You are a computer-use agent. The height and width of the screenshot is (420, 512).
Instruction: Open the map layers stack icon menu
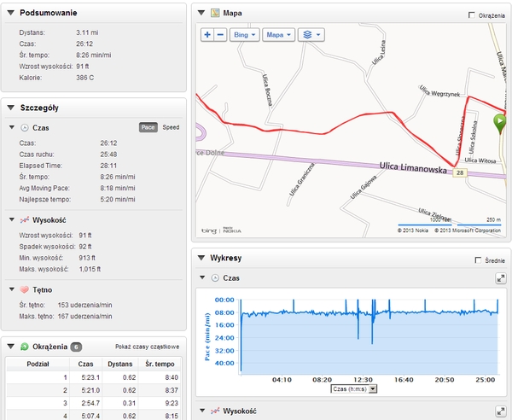point(311,35)
